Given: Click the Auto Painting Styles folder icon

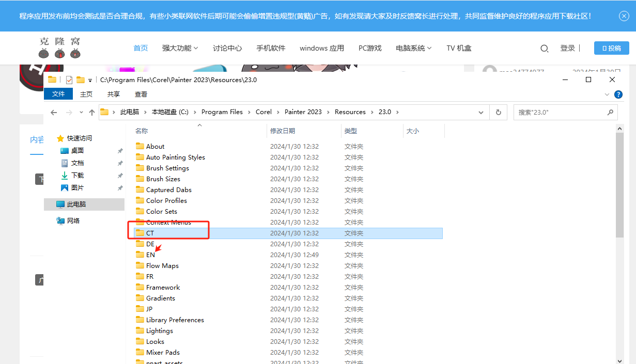Looking at the screenshot, I should [x=140, y=157].
